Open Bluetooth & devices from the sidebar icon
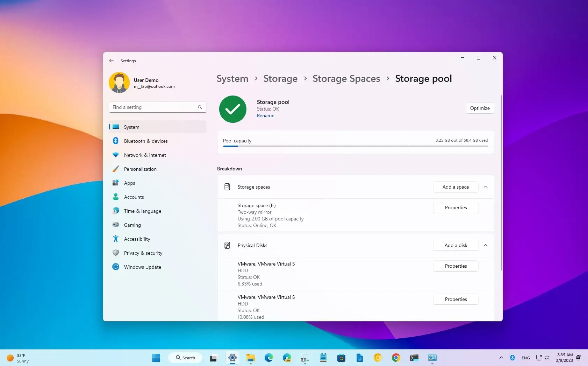The image size is (588, 366). [x=116, y=141]
